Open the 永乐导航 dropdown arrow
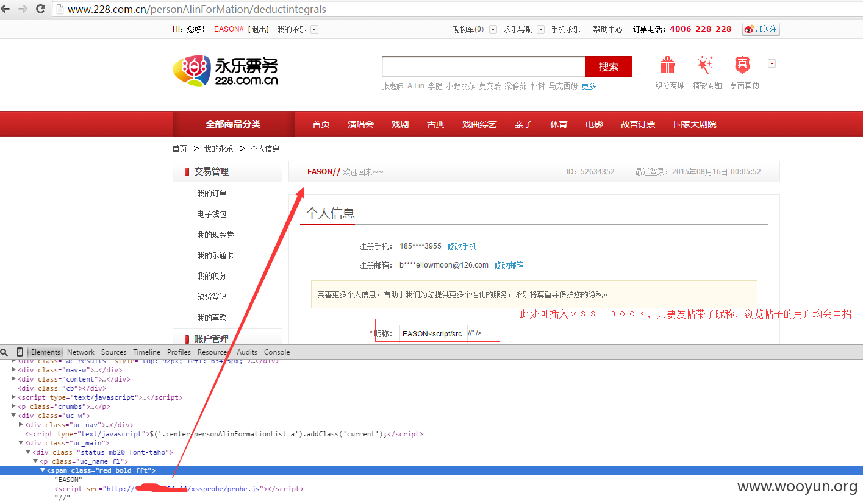Image resolution: width=863 pixels, height=504 pixels. click(540, 29)
